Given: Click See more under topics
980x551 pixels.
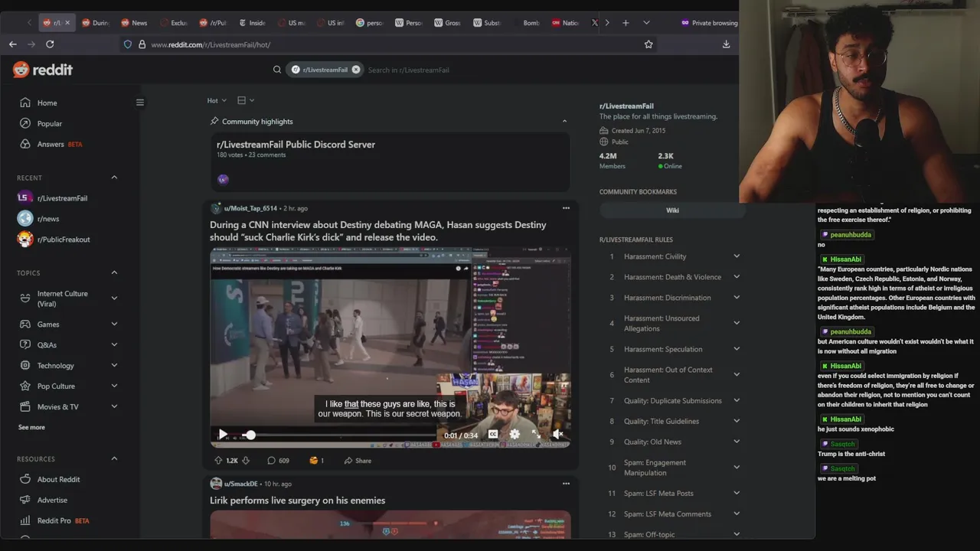Looking at the screenshot, I should pos(31,427).
